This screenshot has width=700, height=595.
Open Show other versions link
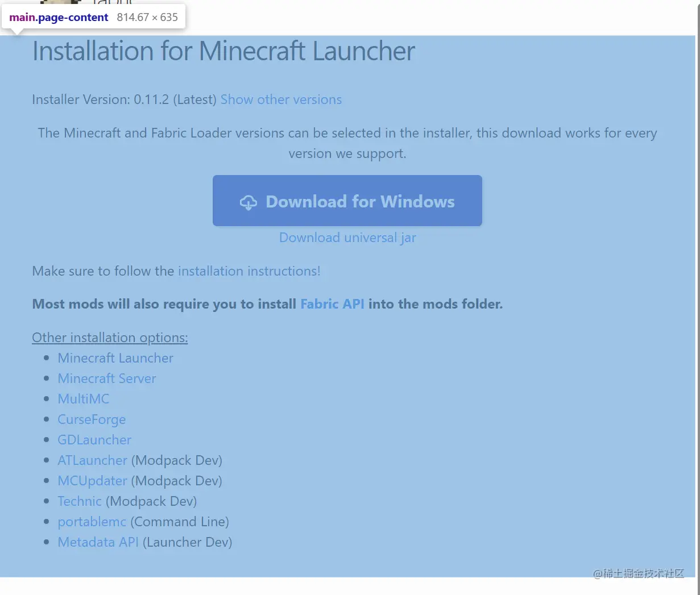pos(281,99)
